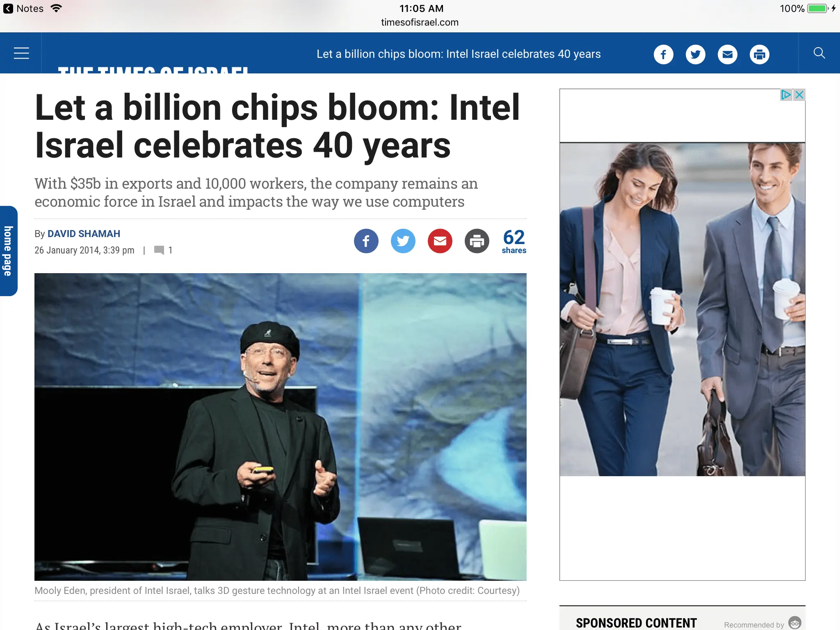The height and width of the screenshot is (630, 840).
Task: Open the Mooly Eden article photo
Action: [281, 427]
